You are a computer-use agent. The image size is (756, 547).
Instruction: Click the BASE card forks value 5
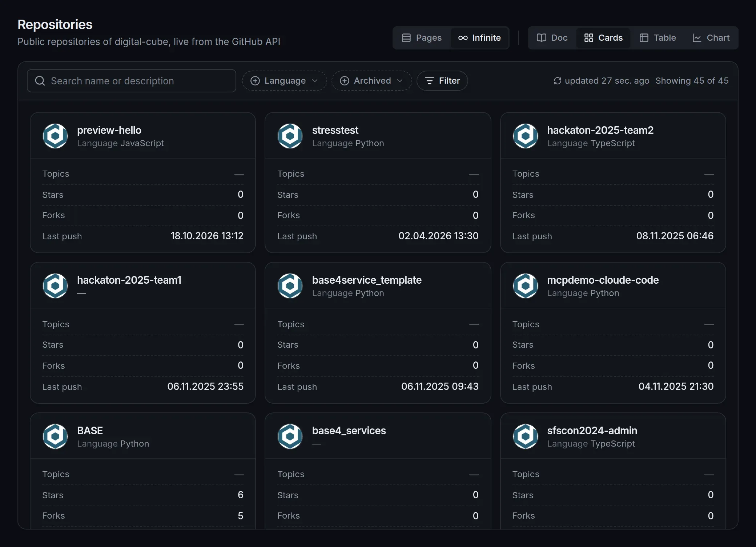point(241,516)
